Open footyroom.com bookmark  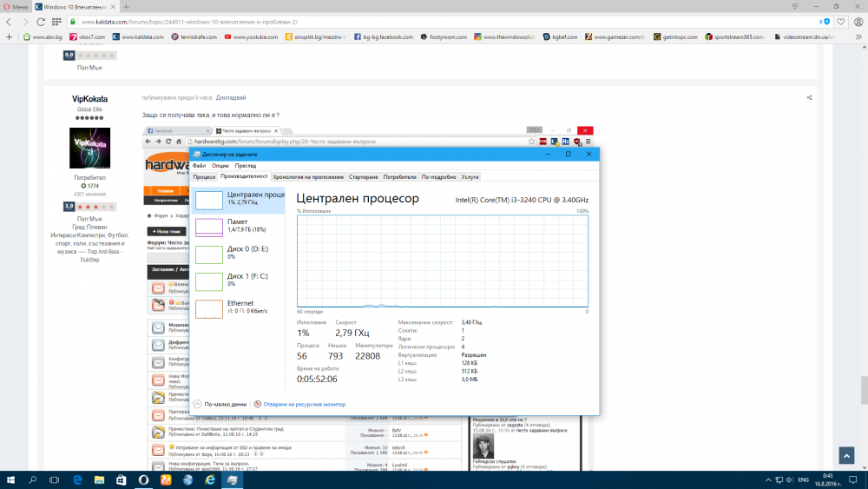click(x=444, y=36)
